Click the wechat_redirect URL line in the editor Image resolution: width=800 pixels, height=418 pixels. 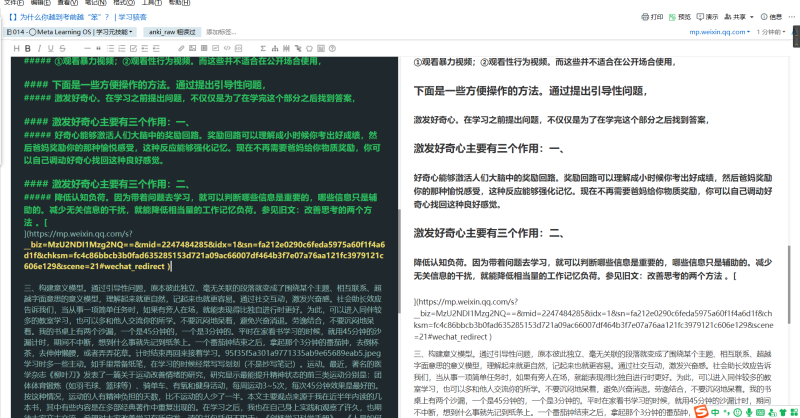pos(97,266)
